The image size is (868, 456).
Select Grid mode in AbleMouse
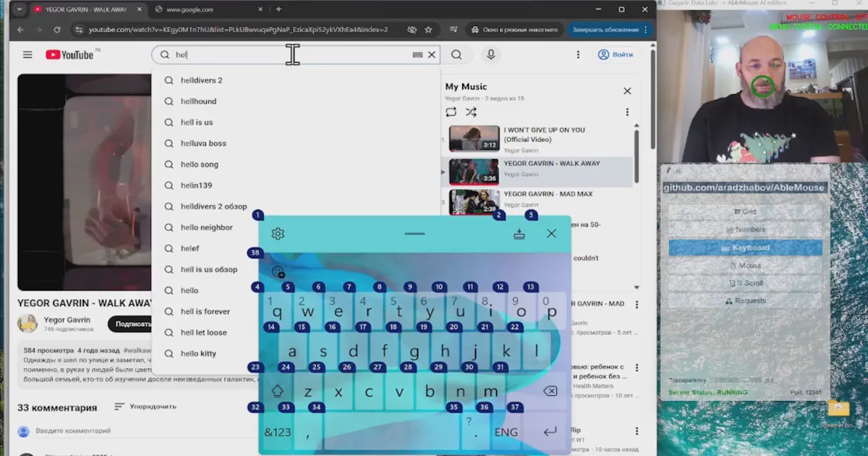coord(745,212)
